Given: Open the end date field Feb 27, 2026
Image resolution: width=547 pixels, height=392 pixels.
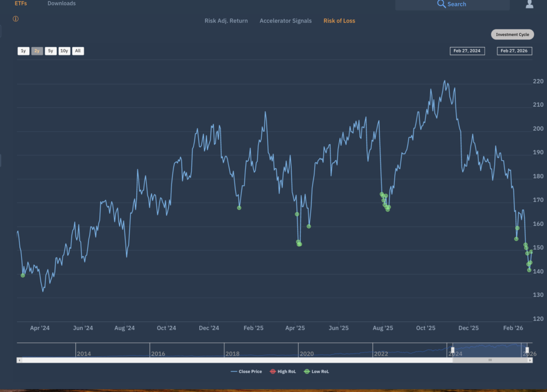Looking at the screenshot, I should tap(513, 51).
